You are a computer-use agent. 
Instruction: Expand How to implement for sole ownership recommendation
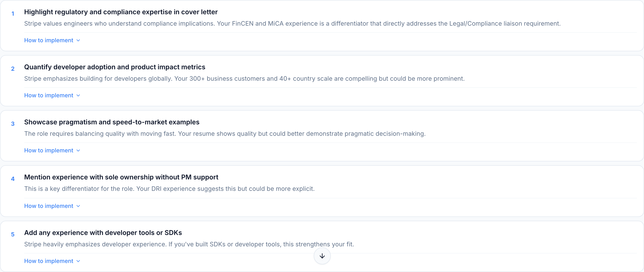(49, 206)
